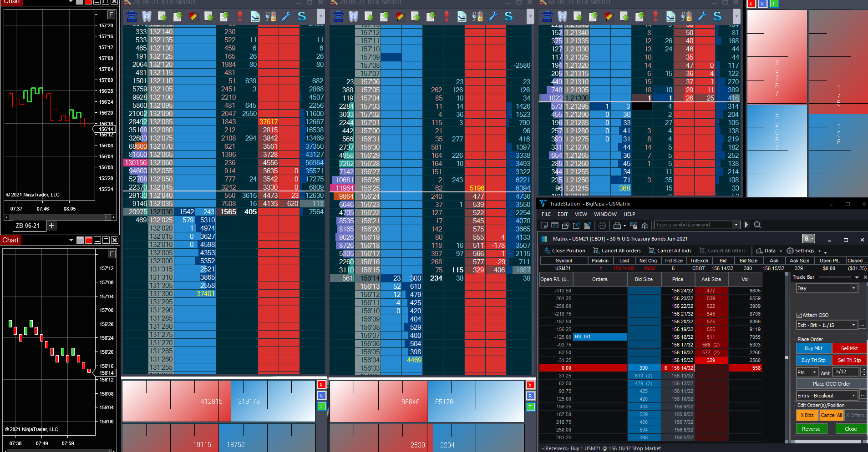Open the FILE menu in TradeStation

pyautogui.click(x=546, y=214)
